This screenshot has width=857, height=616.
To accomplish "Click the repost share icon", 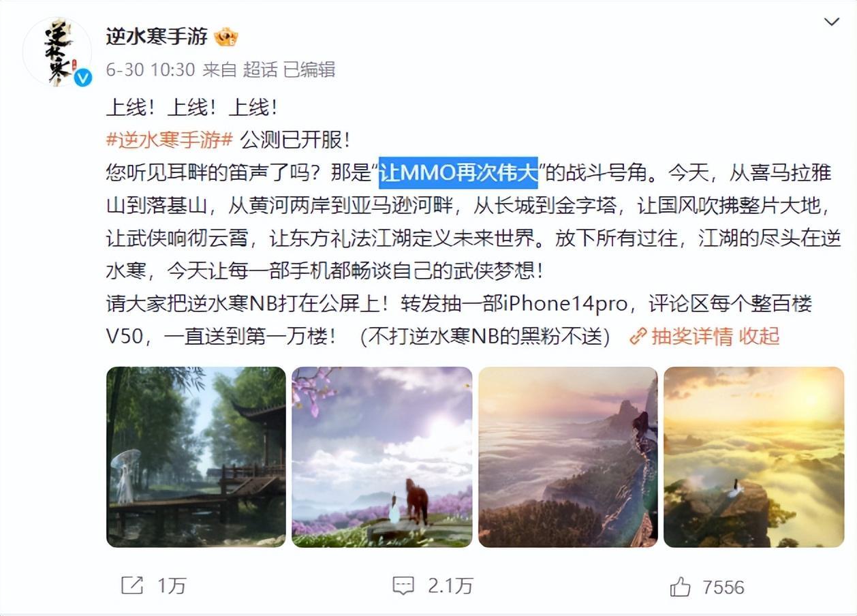I will coord(132,585).
